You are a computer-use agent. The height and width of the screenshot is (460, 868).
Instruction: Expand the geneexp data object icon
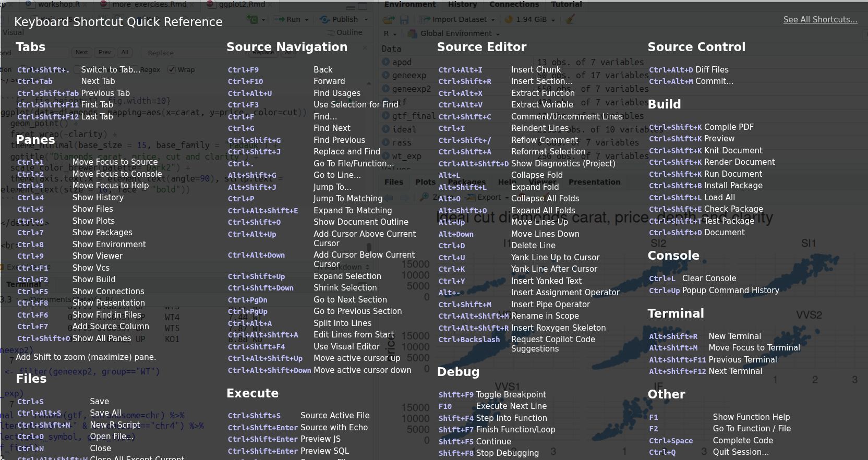386,75
